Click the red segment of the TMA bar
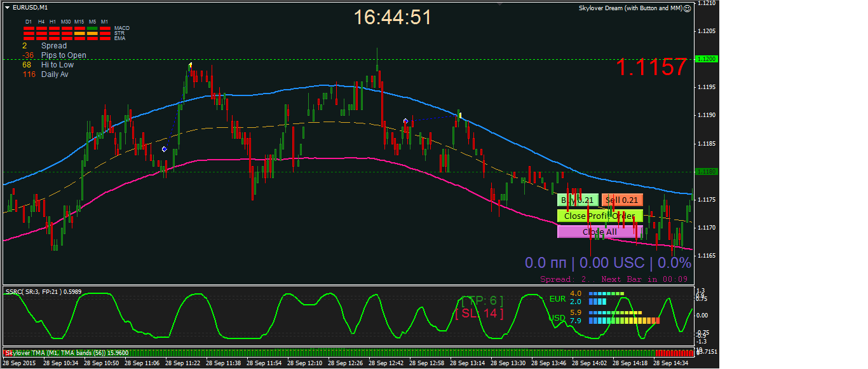The width and height of the screenshot is (868, 369). click(674, 352)
